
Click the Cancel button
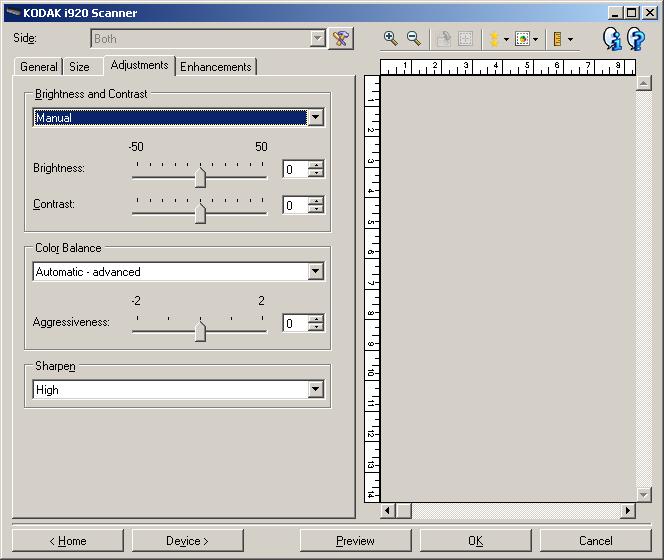(x=595, y=541)
